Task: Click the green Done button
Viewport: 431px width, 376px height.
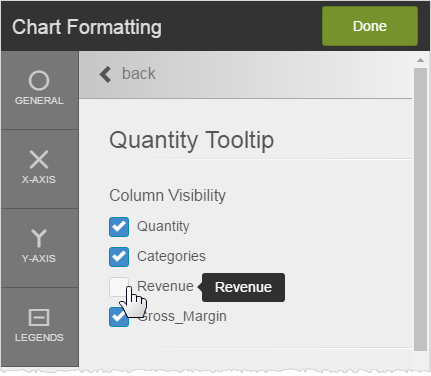Action: [x=370, y=26]
